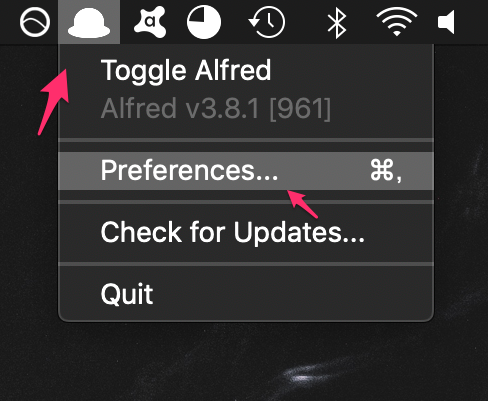Open the Wi-Fi menu bar icon
Screen dimensions: 488x401
pos(397,22)
